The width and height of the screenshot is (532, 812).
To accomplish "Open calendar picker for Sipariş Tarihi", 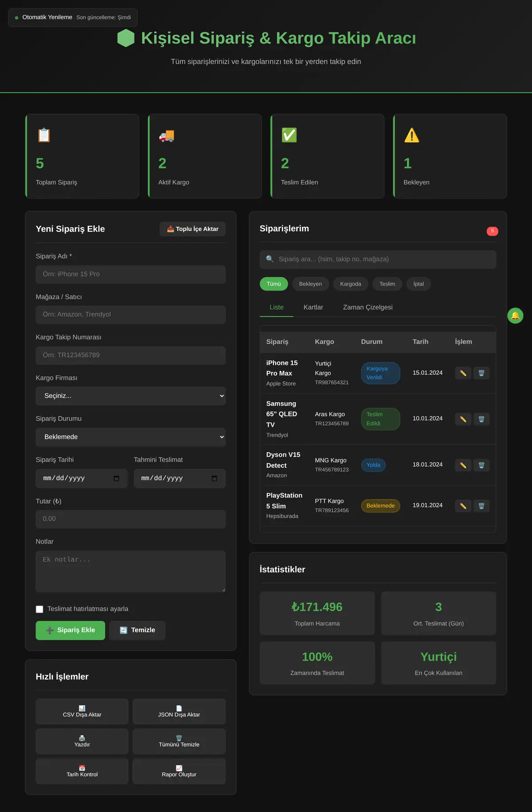I will (117, 478).
